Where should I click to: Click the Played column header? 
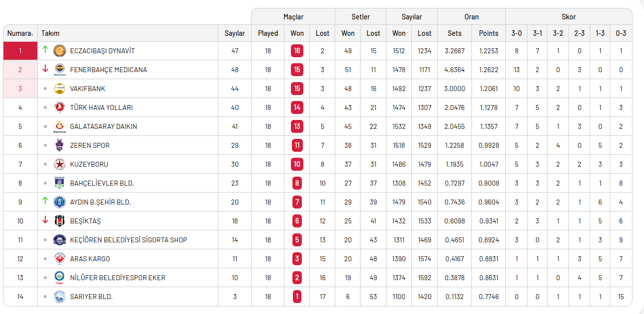point(268,33)
